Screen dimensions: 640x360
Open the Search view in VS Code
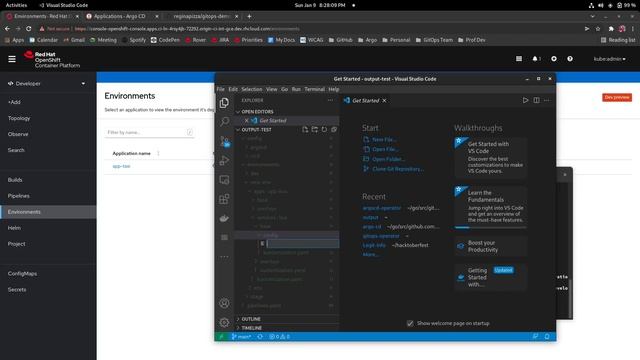224,121
